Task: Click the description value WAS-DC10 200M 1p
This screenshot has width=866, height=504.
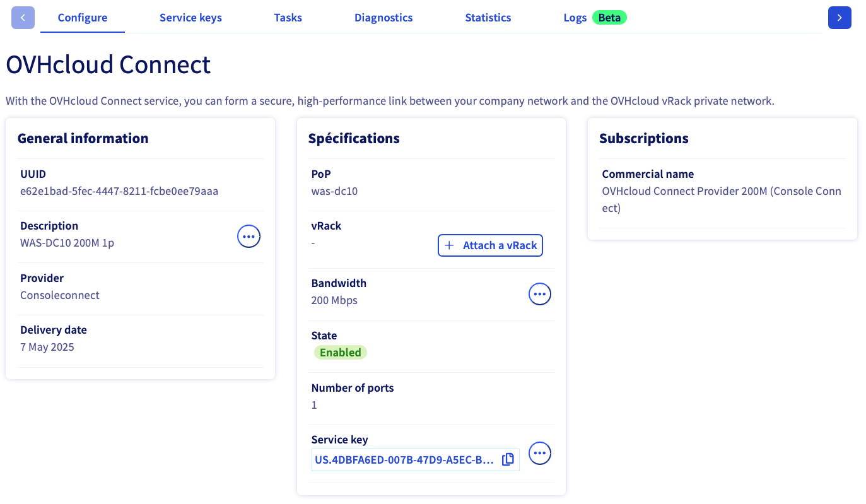Action: click(x=67, y=243)
